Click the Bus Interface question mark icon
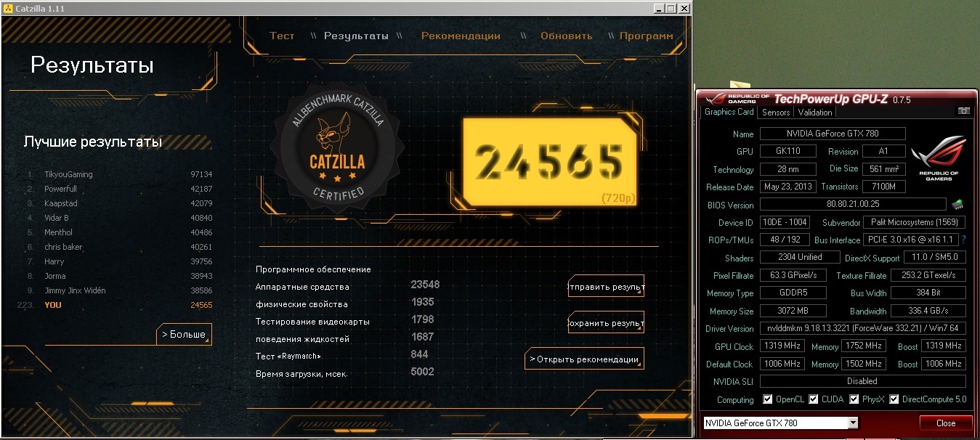Viewport: 980px width, 440px height. tap(963, 240)
